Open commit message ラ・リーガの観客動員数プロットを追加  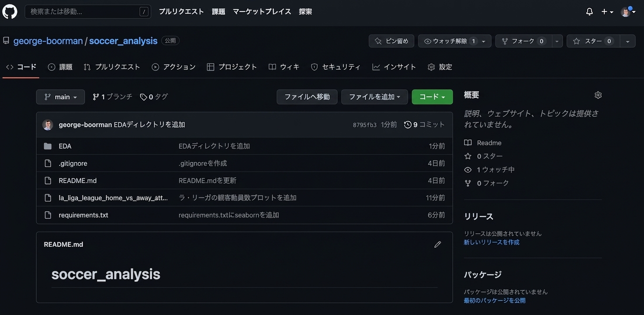coord(238,198)
